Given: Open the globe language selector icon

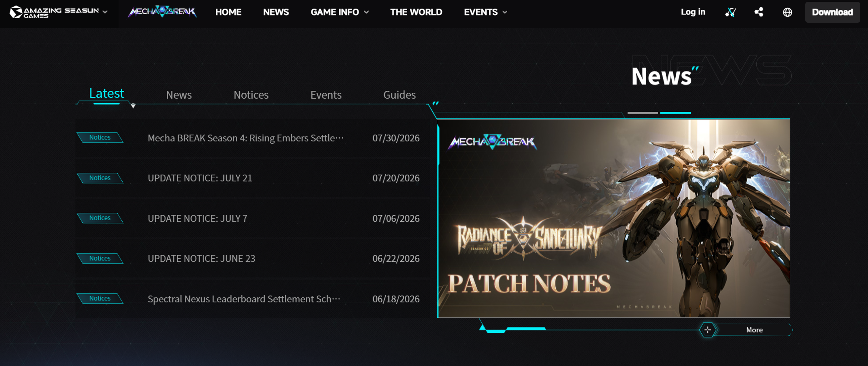Looking at the screenshot, I should [x=788, y=12].
